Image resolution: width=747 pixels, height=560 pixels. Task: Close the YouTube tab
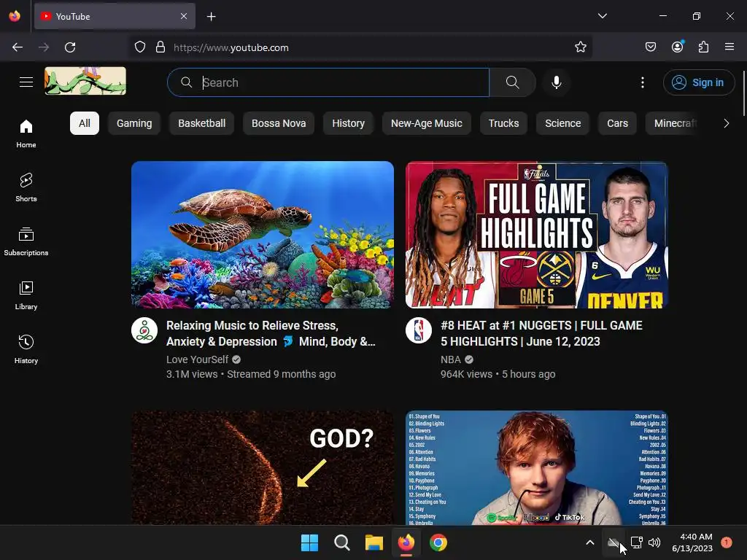[x=184, y=16]
